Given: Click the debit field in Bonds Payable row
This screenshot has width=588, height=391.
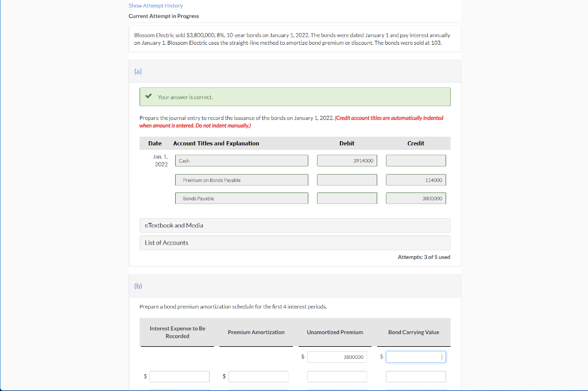Looking at the screenshot, I should 347,198.
